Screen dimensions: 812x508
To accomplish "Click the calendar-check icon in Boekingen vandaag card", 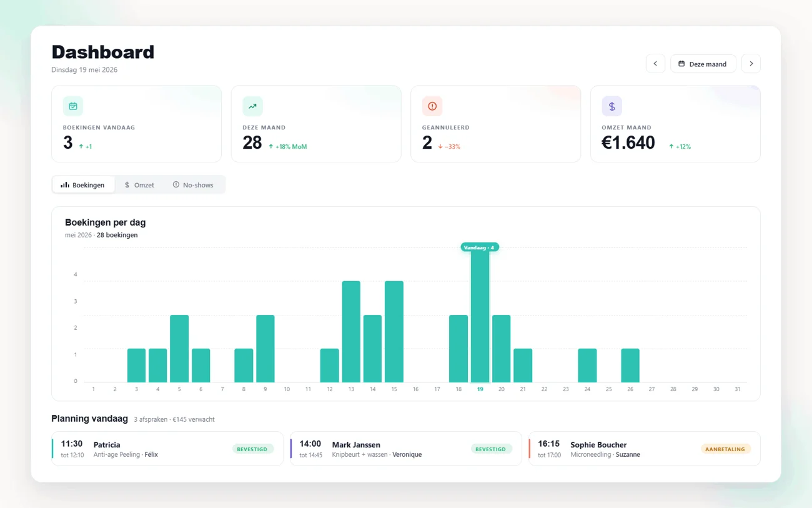I will (73, 106).
